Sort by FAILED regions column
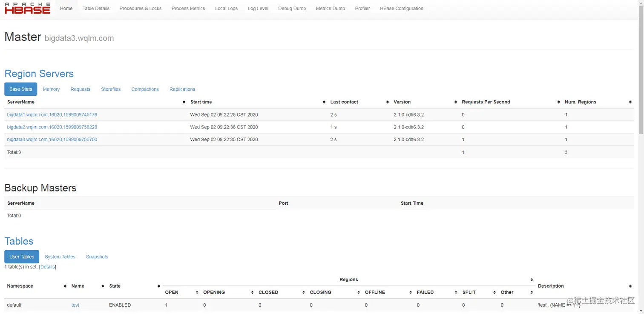Image resolution: width=644 pixels, height=314 pixels. (x=437, y=292)
